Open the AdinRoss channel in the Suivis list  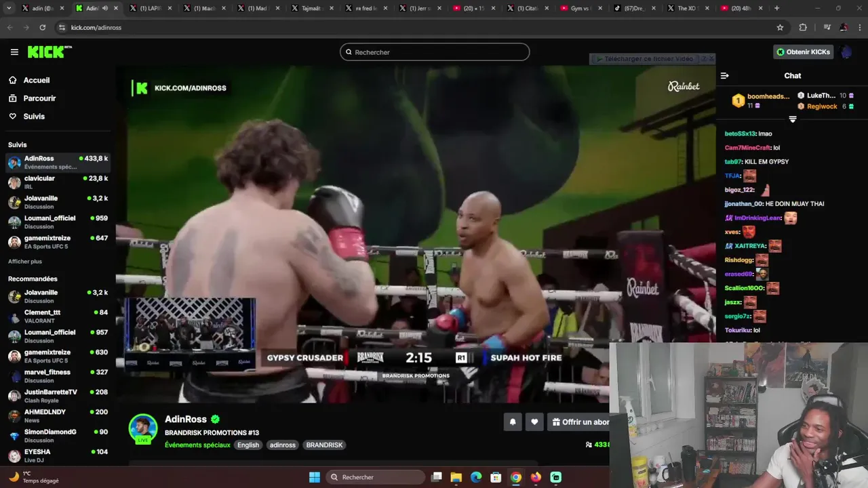(x=58, y=163)
